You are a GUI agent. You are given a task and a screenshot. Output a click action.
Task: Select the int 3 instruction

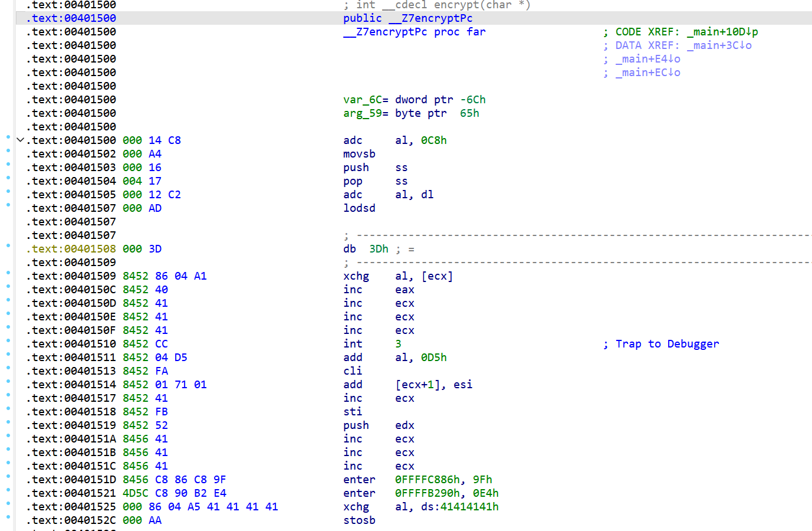point(372,344)
